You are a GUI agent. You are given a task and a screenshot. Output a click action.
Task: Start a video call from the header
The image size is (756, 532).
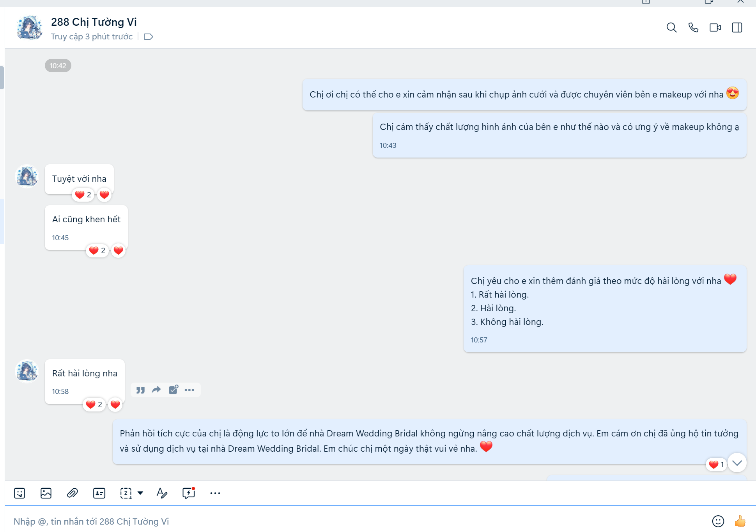pyautogui.click(x=714, y=28)
